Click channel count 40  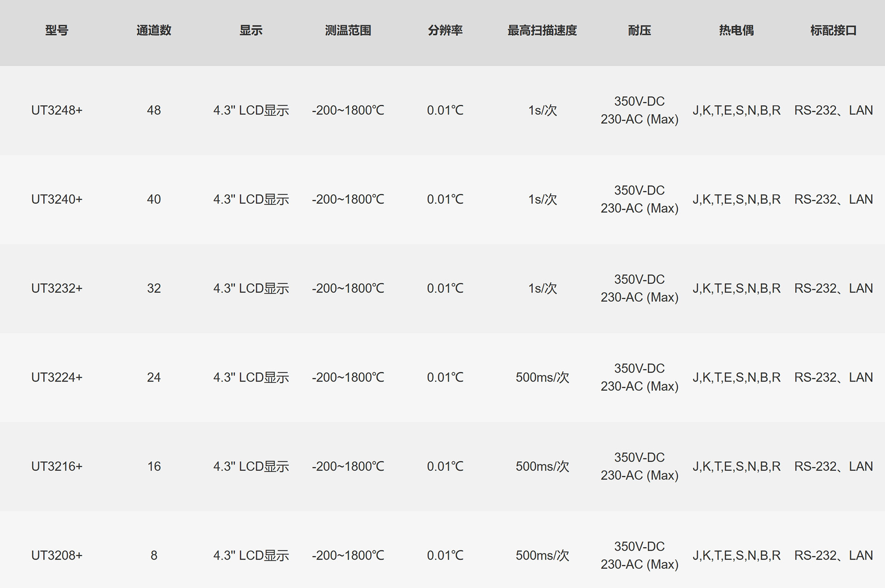coord(154,199)
